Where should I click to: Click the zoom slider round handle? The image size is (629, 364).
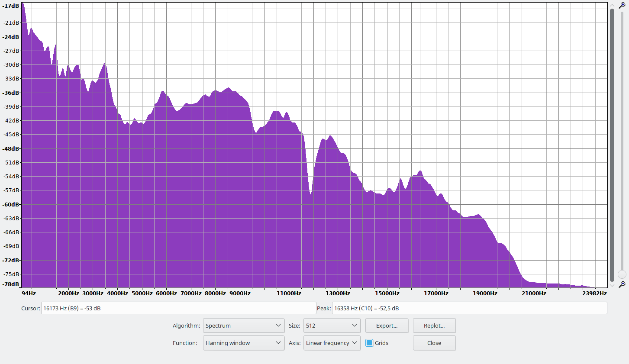(622, 274)
